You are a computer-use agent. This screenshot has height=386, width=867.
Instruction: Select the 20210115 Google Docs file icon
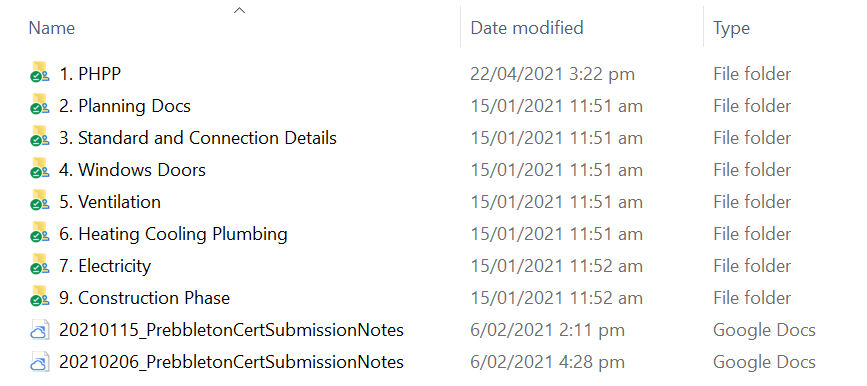click(40, 330)
